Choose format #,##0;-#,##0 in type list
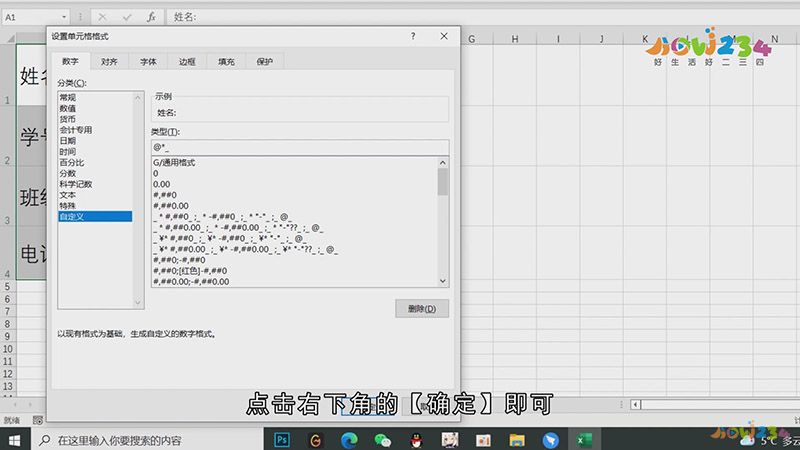The image size is (800, 450). [294, 260]
